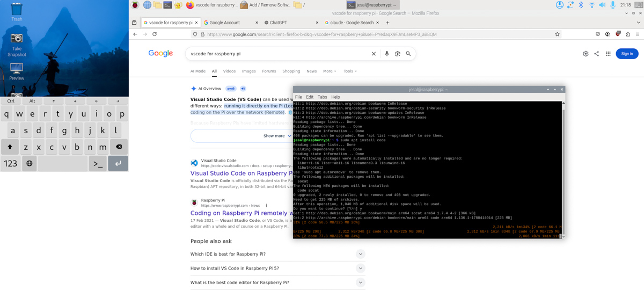Submit Google search magnifier icon
This screenshot has height=290, width=644.
[x=408, y=54]
